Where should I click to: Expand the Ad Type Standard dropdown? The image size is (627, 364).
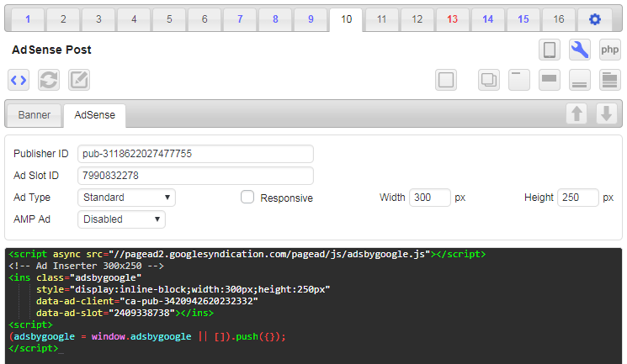(x=126, y=198)
